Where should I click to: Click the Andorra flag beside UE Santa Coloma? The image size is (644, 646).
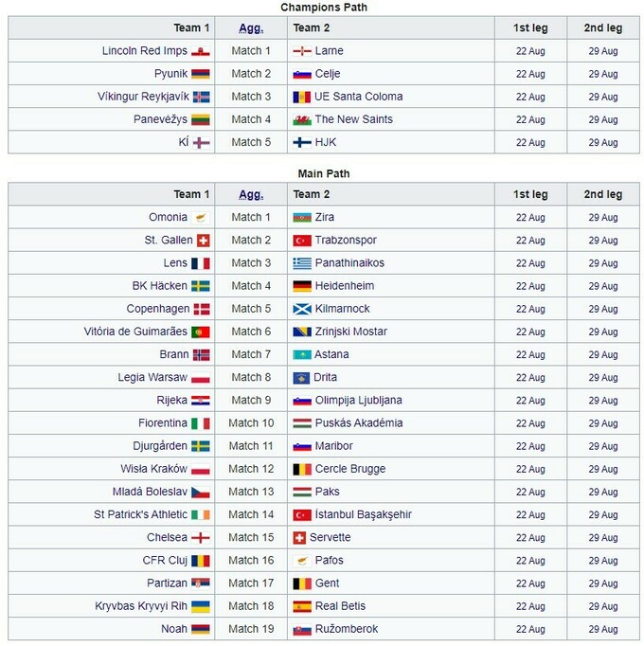302,97
